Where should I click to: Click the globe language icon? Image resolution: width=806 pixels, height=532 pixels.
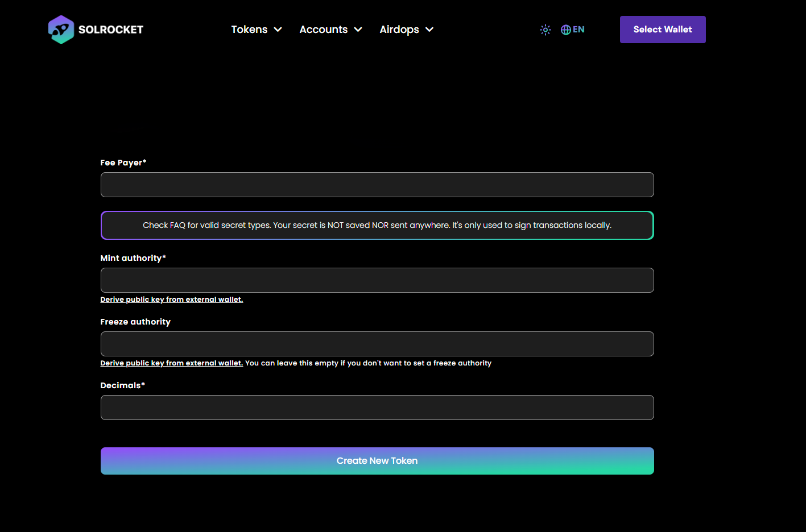565,30
